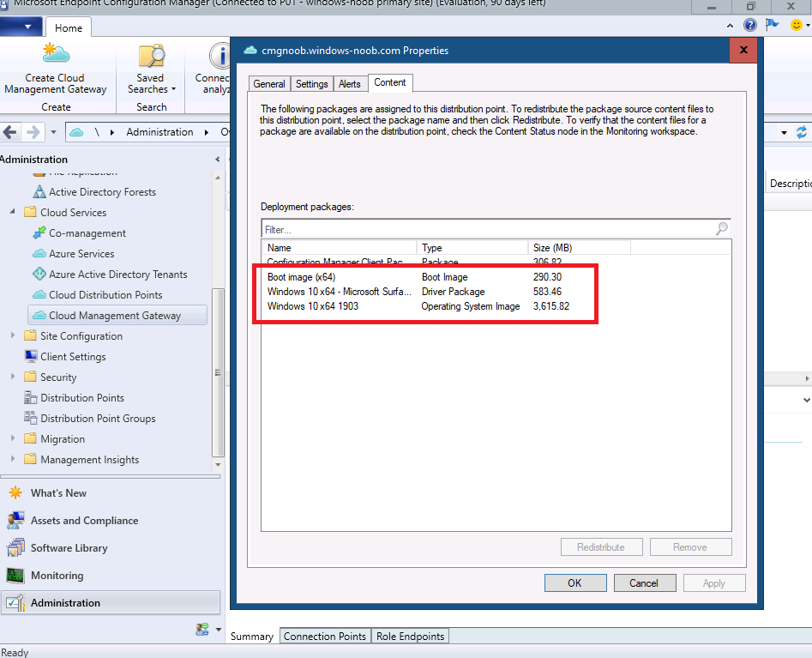Click the Distribution Point Groups icon
This screenshot has width=812, height=658.
pyautogui.click(x=31, y=418)
